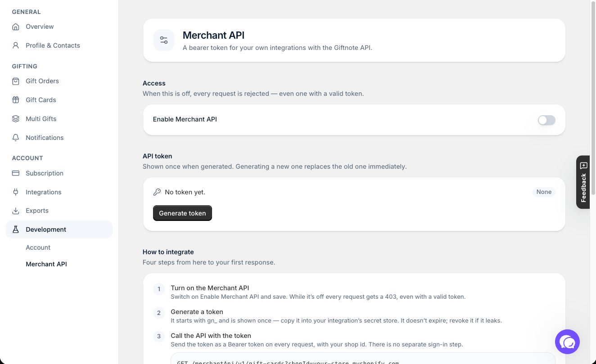This screenshot has width=596, height=364.
Task: Click the Subscription card icon
Action: pyautogui.click(x=16, y=173)
